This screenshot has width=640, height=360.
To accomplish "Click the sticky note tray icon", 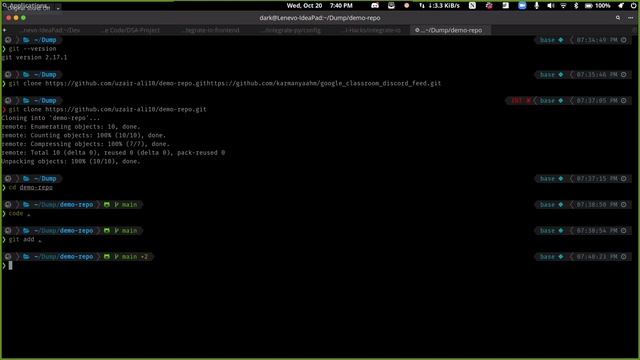I will (505, 6).
